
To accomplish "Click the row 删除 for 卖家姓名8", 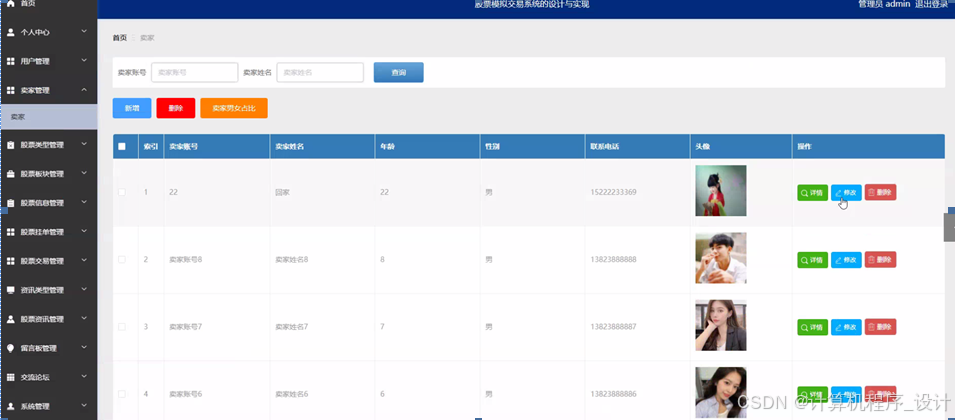I will 880,260.
